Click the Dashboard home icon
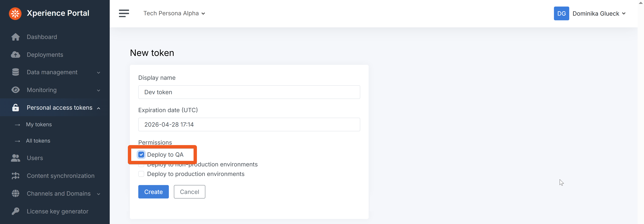This screenshot has width=644, height=224. [15, 37]
